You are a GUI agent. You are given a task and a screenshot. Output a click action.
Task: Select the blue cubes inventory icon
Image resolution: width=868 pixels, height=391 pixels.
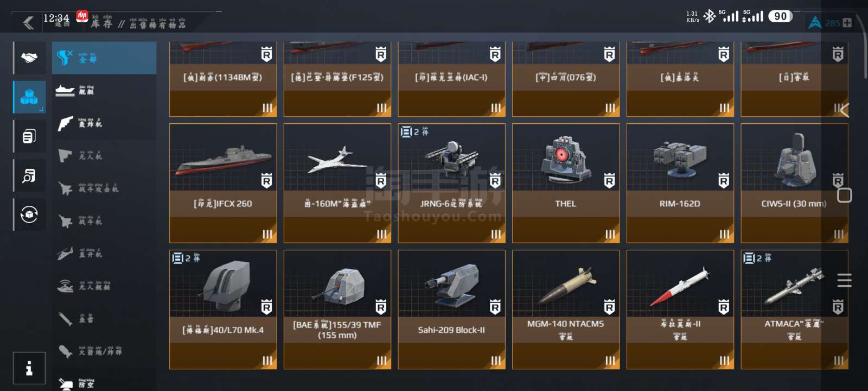click(x=29, y=97)
